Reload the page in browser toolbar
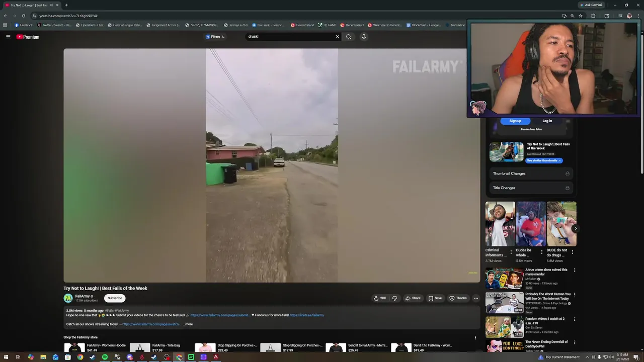 [23, 16]
